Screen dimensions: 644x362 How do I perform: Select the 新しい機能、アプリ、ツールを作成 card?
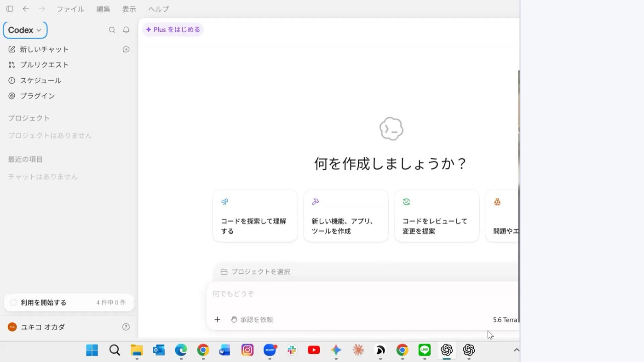(346, 216)
